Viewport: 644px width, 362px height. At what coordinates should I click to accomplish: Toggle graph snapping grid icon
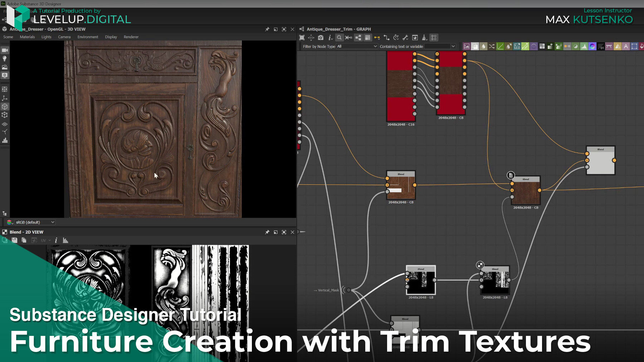click(x=434, y=38)
